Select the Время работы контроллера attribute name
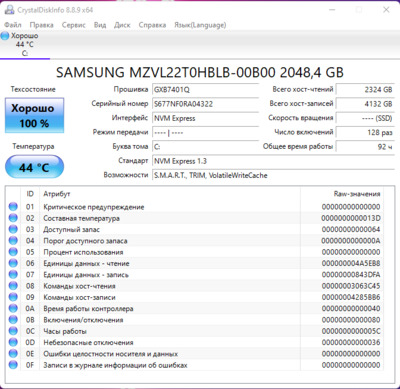Viewport: 400px width, 389px height. [88, 309]
